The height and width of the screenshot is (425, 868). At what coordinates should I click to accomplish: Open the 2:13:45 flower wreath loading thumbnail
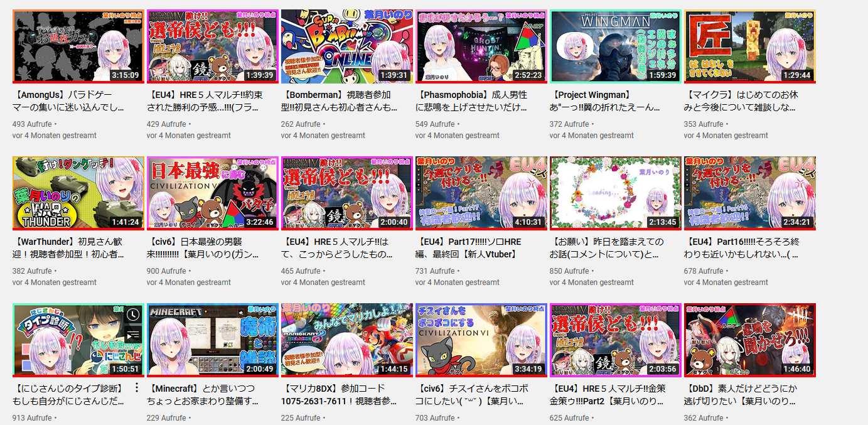click(616, 193)
